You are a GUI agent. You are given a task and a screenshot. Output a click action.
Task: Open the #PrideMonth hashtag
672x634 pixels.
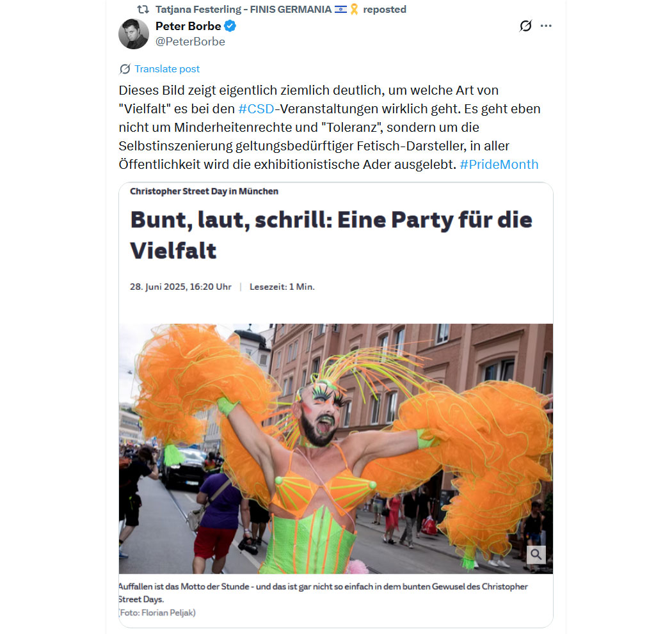(x=499, y=164)
